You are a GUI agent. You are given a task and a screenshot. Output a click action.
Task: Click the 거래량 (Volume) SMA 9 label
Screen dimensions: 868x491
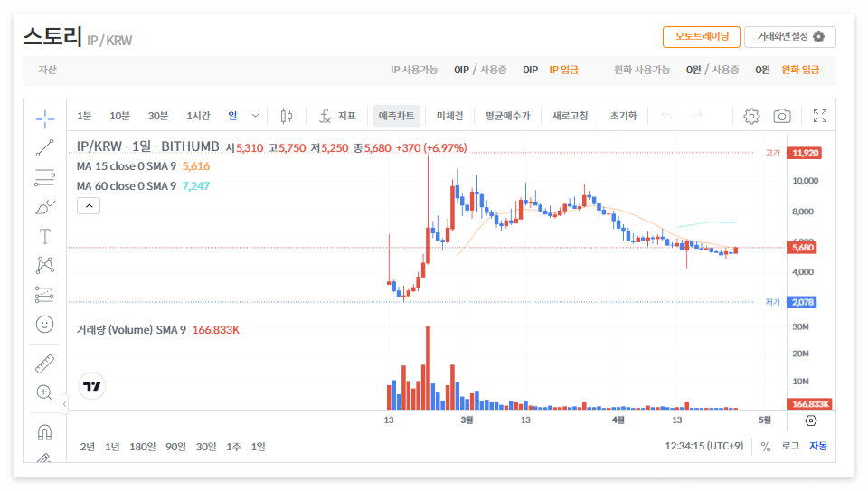coord(131,330)
